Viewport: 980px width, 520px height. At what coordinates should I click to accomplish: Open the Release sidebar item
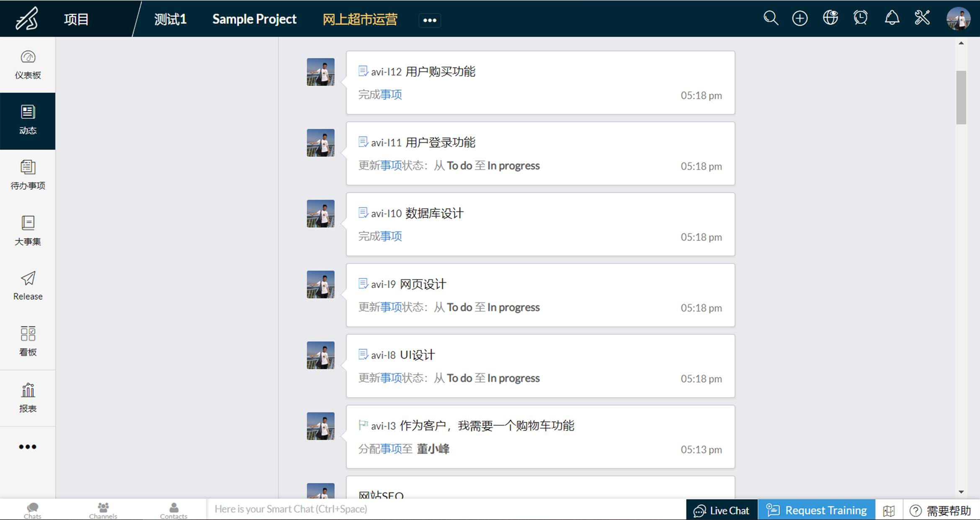[28, 286]
